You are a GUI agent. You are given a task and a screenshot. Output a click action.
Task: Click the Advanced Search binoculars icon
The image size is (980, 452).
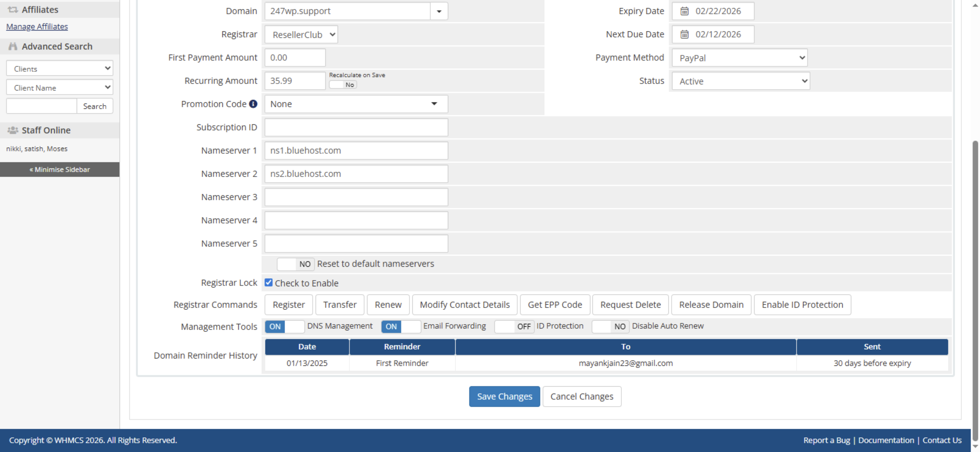(13, 46)
